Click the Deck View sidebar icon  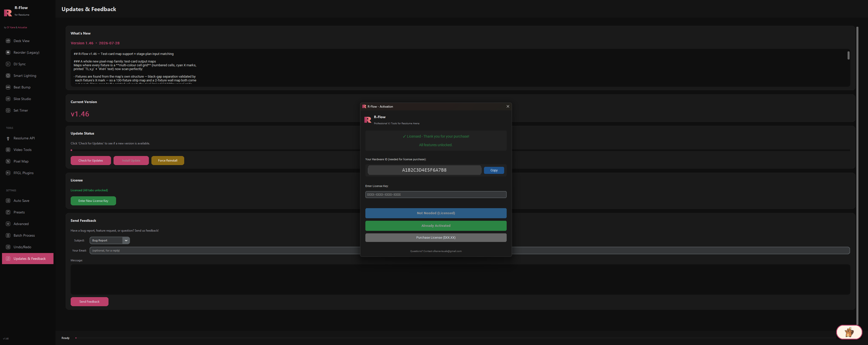click(8, 41)
